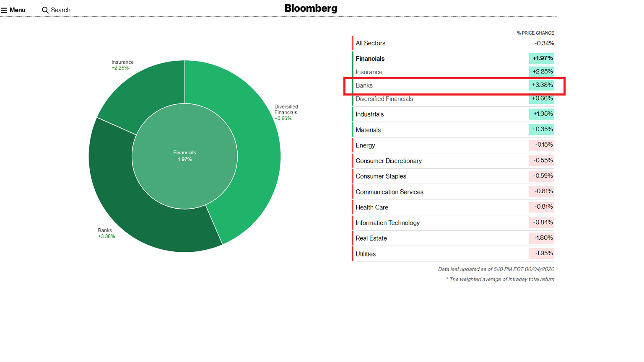Click the +1.05% Industrials value
The image size is (644, 362).
pyautogui.click(x=542, y=114)
